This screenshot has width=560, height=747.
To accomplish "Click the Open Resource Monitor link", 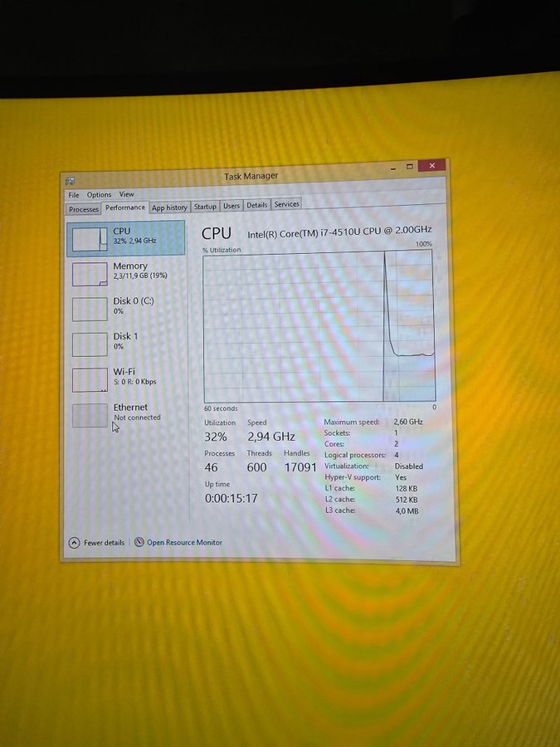I will 184,542.
